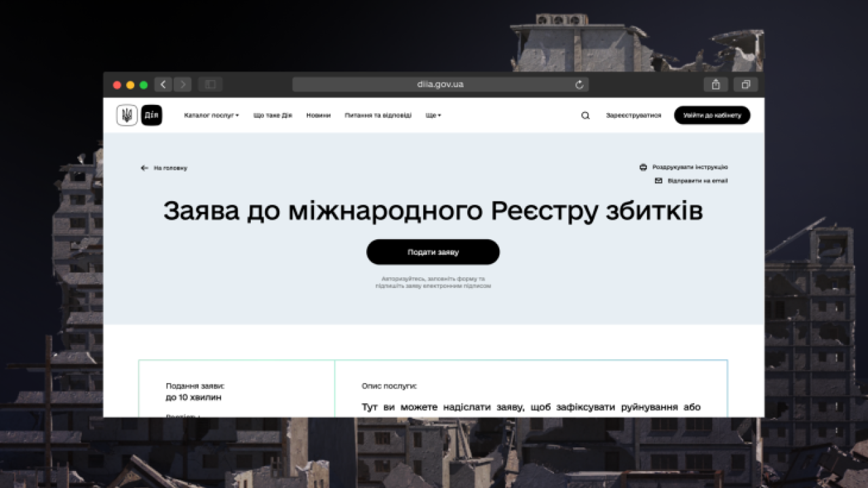868x488 pixels.
Task: Show all tabs overview icon
Action: pyautogui.click(x=746, y=85)
